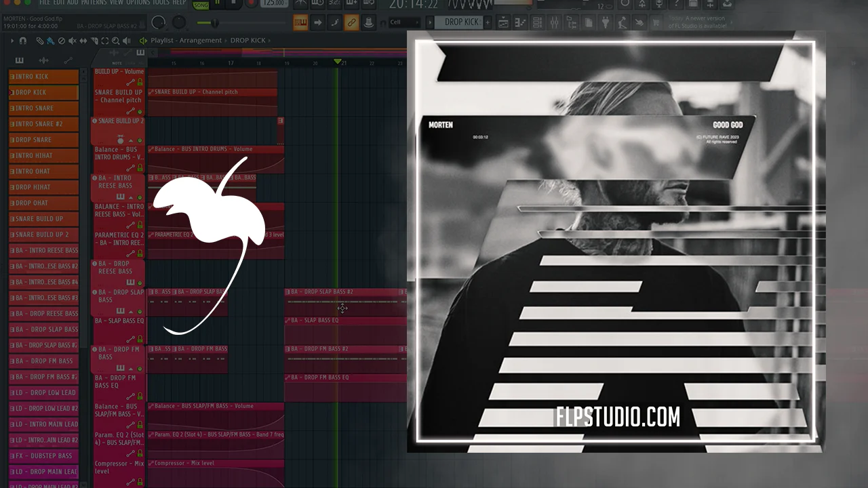Collapse the BA - DROP FM BASS group arrow
The width and height of the screenshot is (868, 488).
pyautogui.click(x=132, y=368)
